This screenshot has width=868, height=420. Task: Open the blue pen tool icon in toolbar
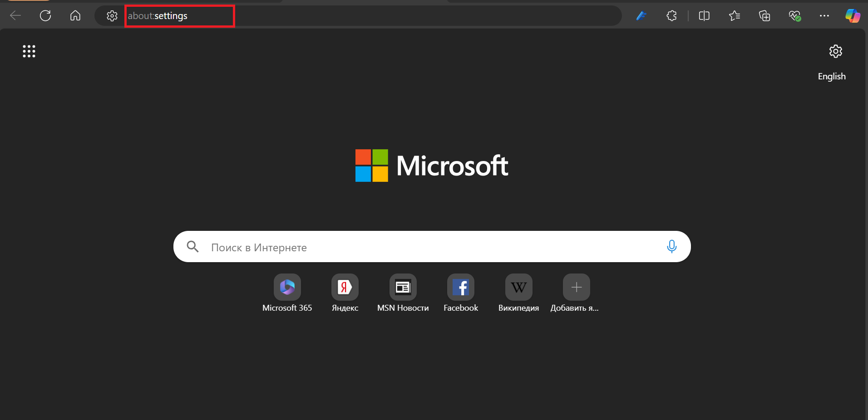[641, 16]
